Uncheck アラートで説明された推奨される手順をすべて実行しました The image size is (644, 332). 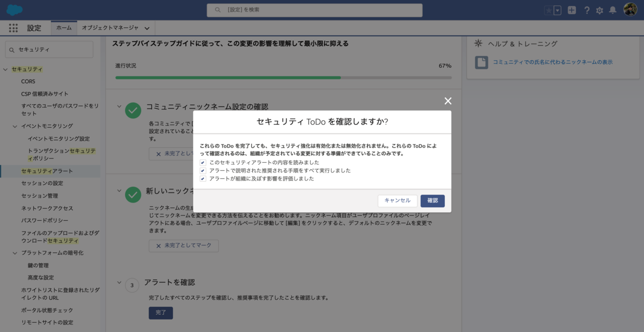[203, 170]
